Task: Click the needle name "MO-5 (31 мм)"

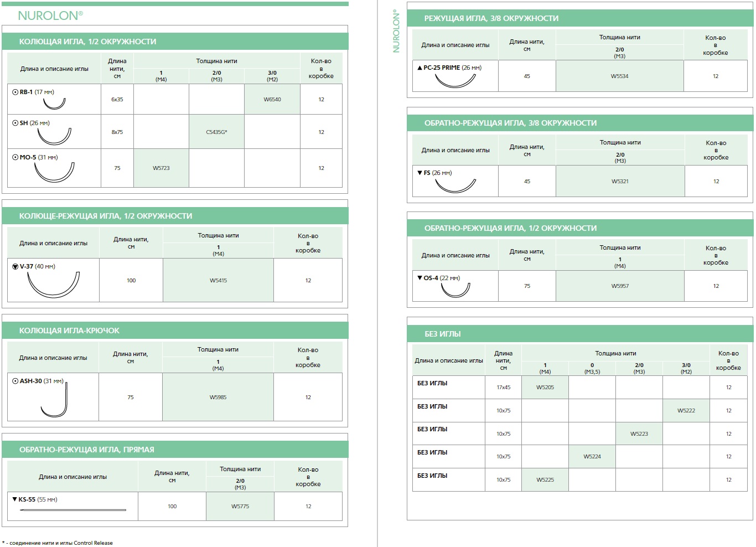Action: [39, 157]
